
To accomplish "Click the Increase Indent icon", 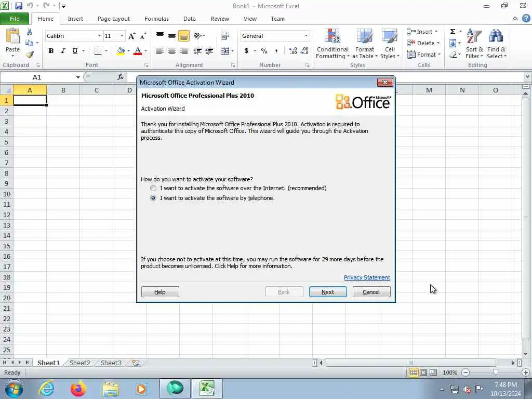I will [209, 51].
